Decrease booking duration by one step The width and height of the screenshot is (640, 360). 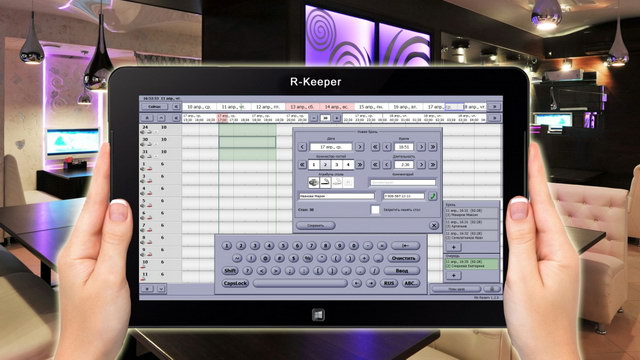tap(387, 164)
